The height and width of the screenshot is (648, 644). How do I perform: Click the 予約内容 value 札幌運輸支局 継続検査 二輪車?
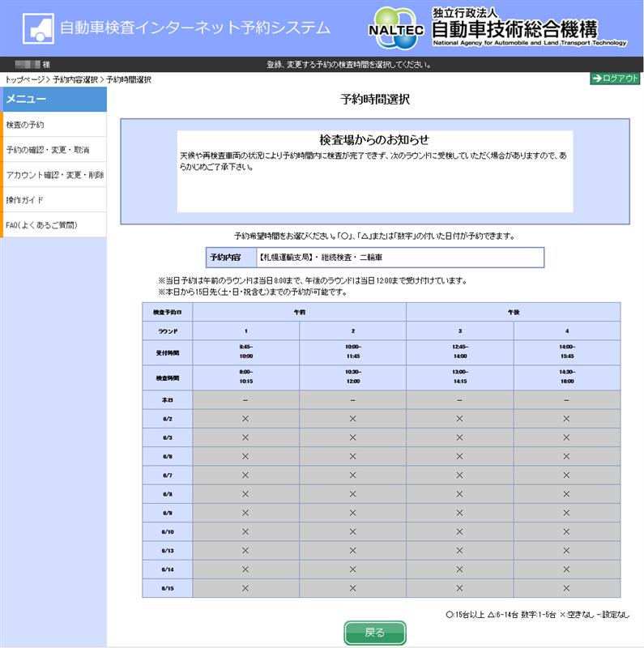tap(400, 258)
